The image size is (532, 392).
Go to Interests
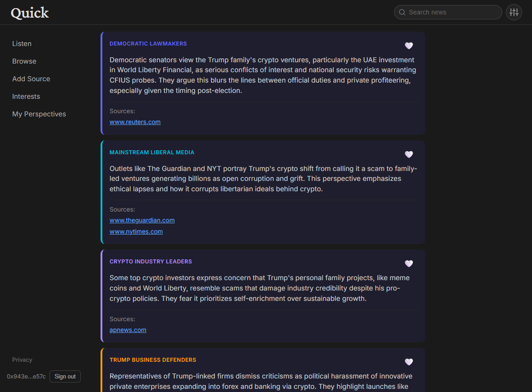pos(26,96)
